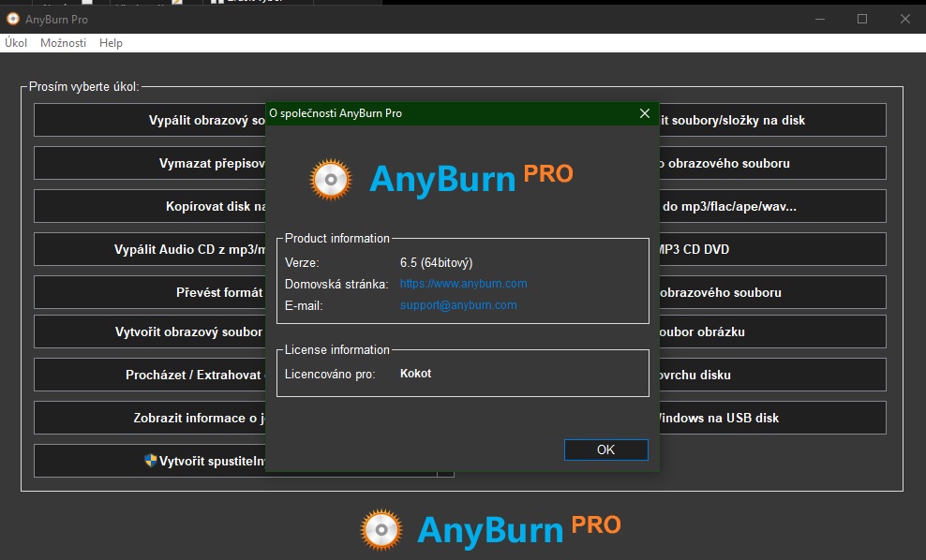Choose Procházet / Extrahovat task button
926x560 pixels.
coord(150,375)
